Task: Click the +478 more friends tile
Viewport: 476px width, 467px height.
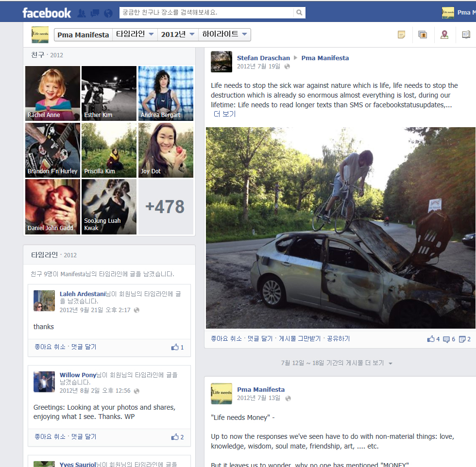Action: coord(166,207)
